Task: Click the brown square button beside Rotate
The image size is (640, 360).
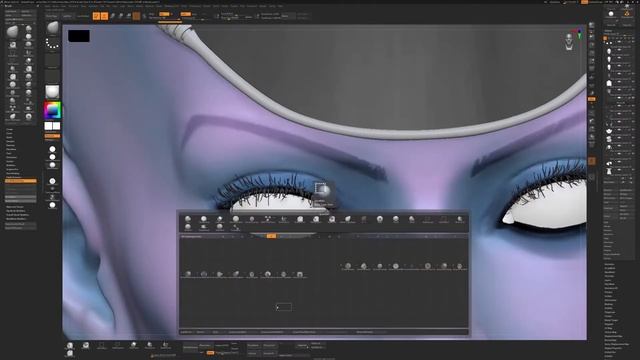Action: point(137,16)
